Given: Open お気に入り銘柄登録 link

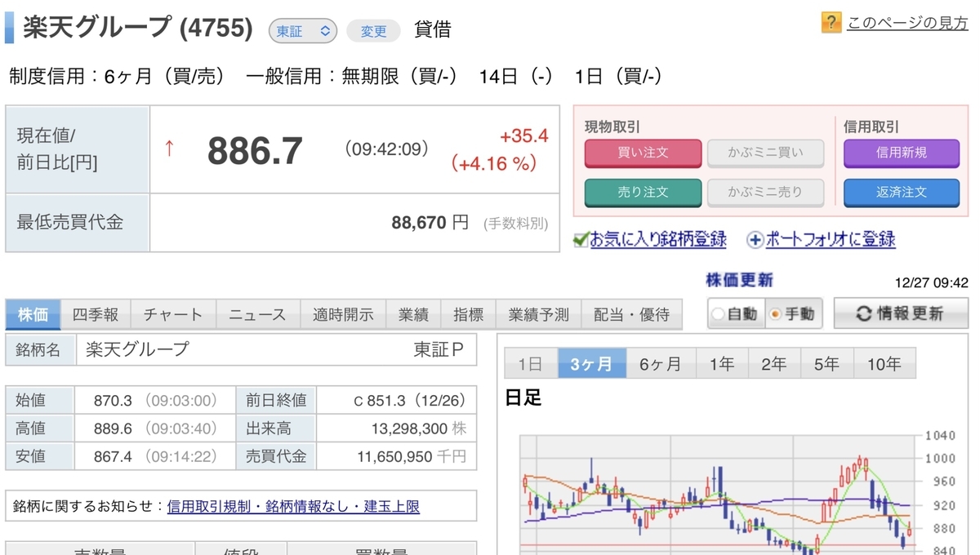Looking at the screenshot, I should 658,240.
